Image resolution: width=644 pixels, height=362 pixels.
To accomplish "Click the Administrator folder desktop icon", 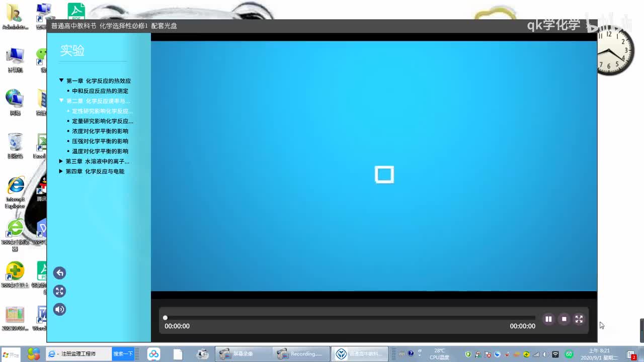I will coord(15,17).
